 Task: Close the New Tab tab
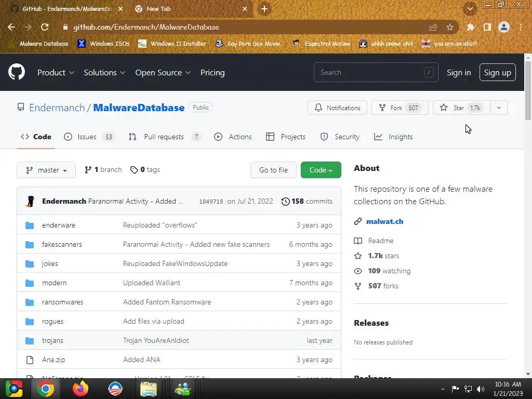245,9
